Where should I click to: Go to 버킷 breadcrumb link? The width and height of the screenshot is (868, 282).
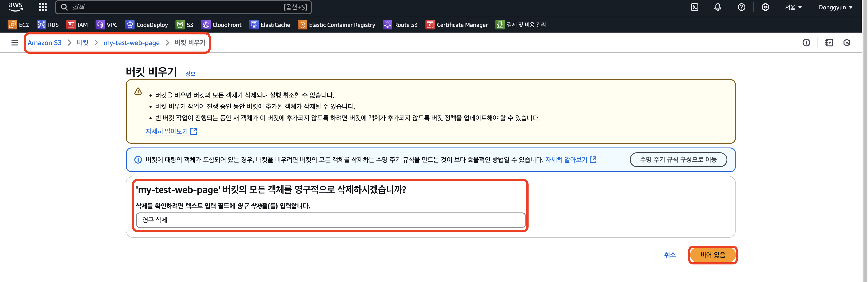point(83,42)
